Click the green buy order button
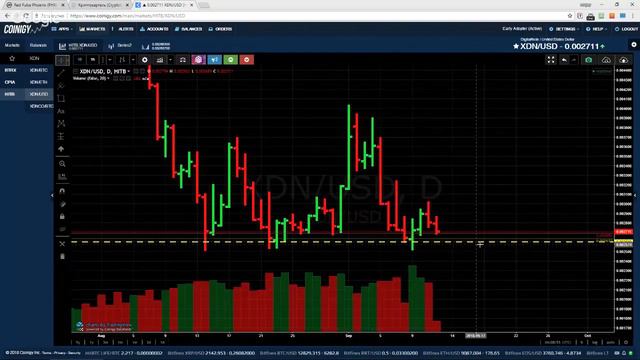 (231, 60)
